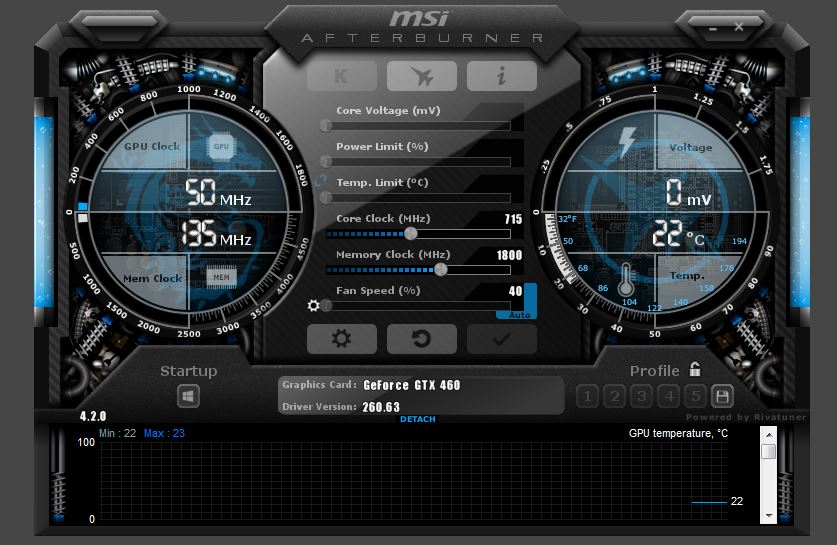Viewport: 837px width, 545px height.
Task: Click the lightning bolt voltage icon
Action: [x=627, y=143]
